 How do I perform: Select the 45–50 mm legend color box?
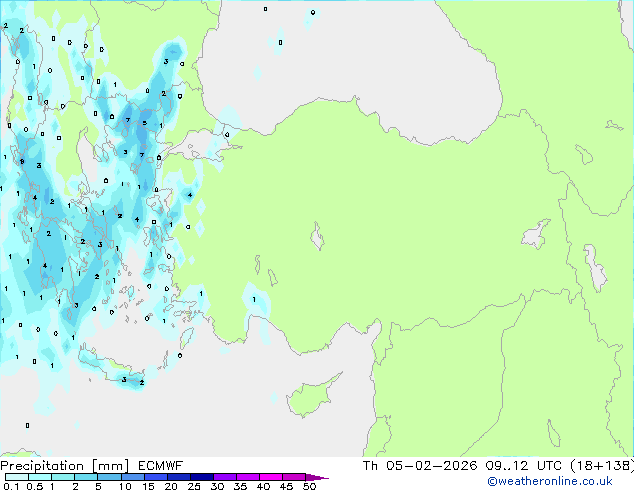(294, 477)
